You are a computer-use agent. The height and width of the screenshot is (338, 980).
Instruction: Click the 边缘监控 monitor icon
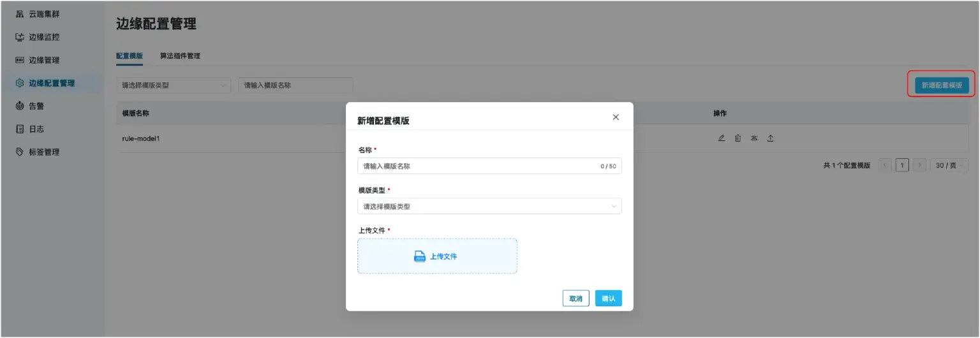coord(19,37)
